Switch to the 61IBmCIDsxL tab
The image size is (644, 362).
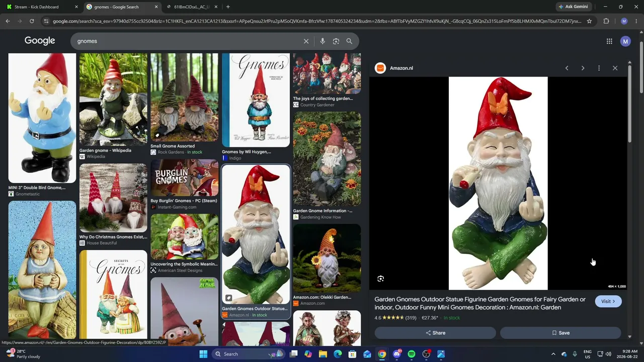[x=192, y=7]
